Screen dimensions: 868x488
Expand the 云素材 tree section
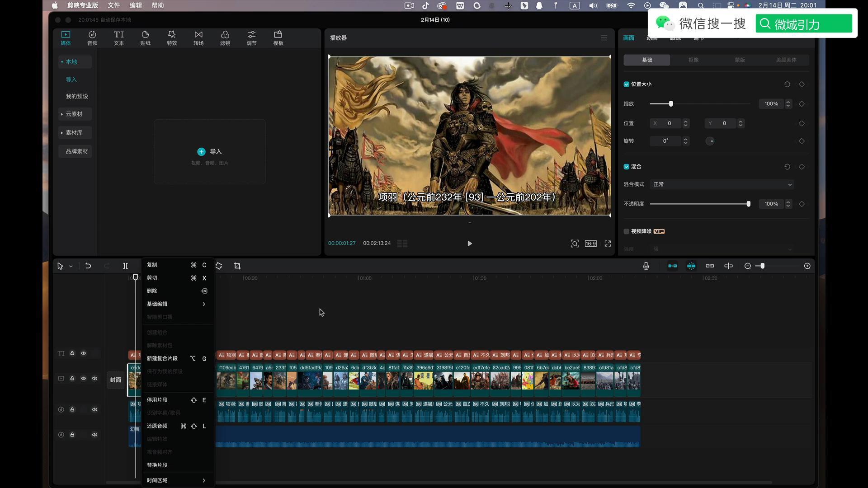(62, 114)
